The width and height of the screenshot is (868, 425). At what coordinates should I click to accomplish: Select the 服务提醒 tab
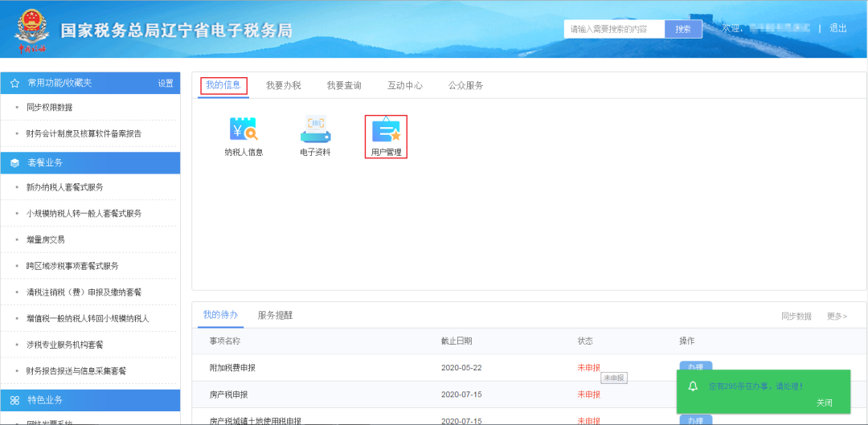tap(275, 316)
